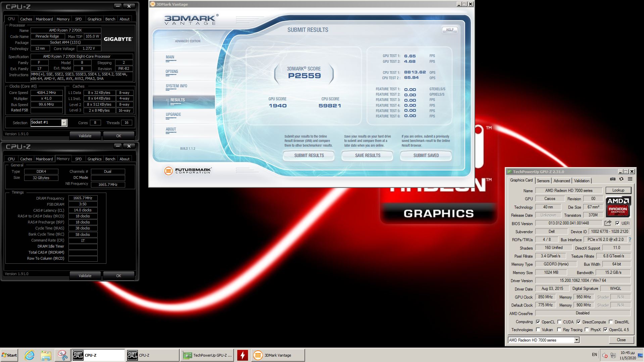Image resolution: width=644 pixels, height=362 pixels.
Task: Click the Lookup button in GPU-Z
Action: (618, 190)
